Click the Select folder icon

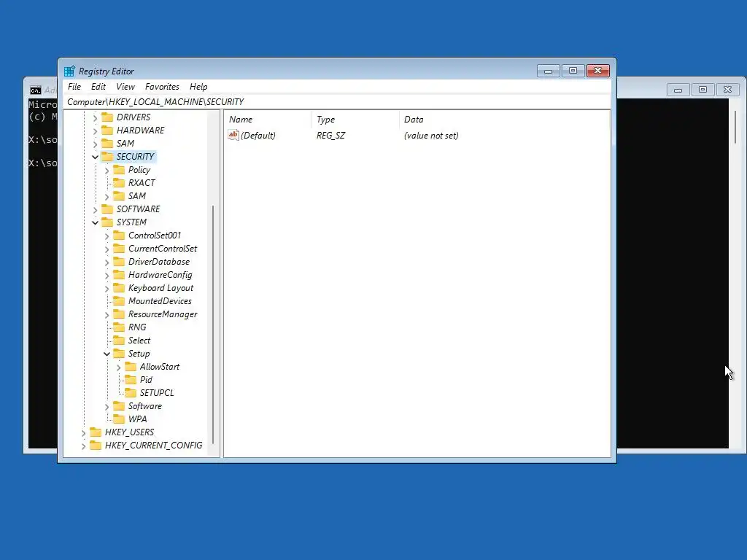119,340
